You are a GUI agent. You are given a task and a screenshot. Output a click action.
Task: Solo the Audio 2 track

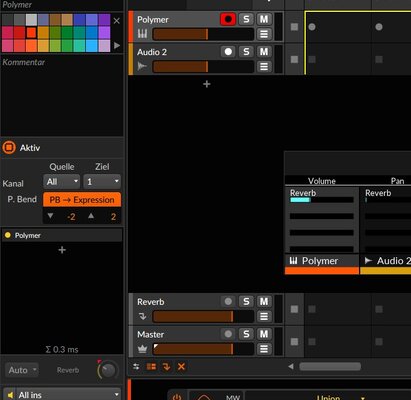coord(246,52)
